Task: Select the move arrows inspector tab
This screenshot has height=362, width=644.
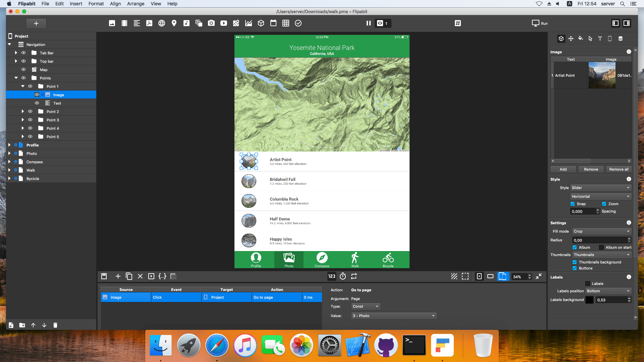Action: (x=571, y=39)
